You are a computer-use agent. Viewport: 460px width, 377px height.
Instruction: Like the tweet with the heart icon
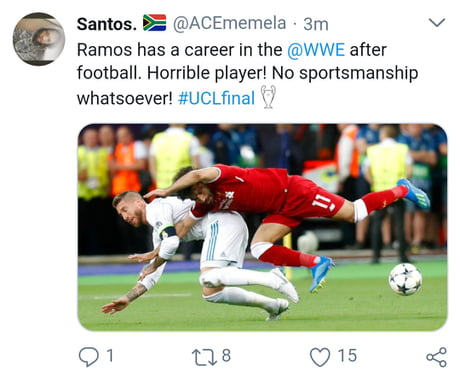pos(320,357)
